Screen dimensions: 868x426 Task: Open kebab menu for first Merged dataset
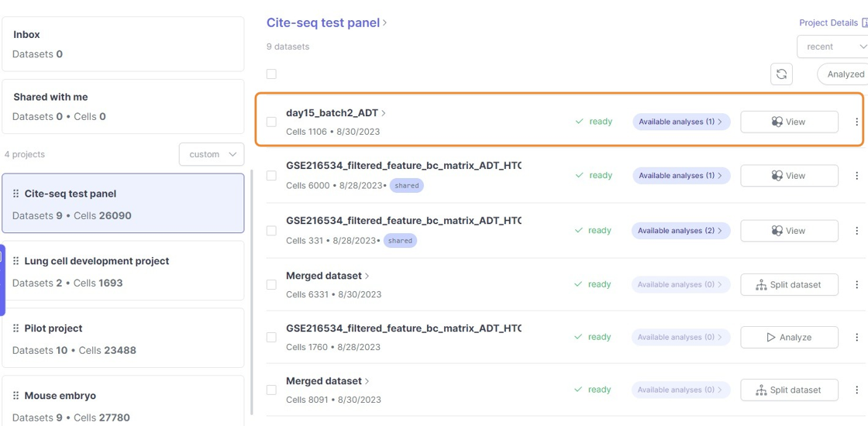tap(856, 285)
